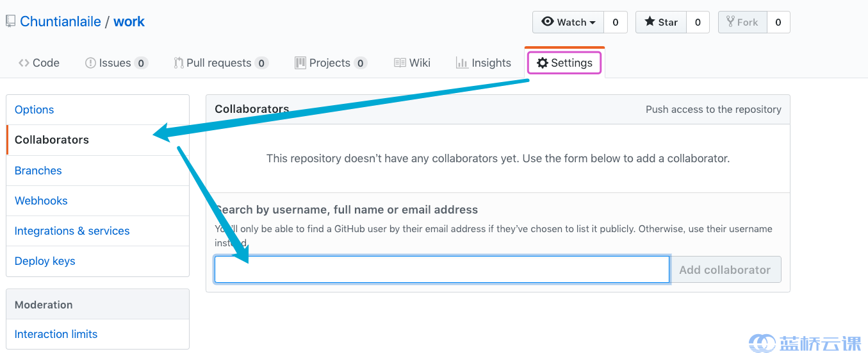Click the Settings gear icon
Viewport: 868px width, 363px height.
pos(543,63)
